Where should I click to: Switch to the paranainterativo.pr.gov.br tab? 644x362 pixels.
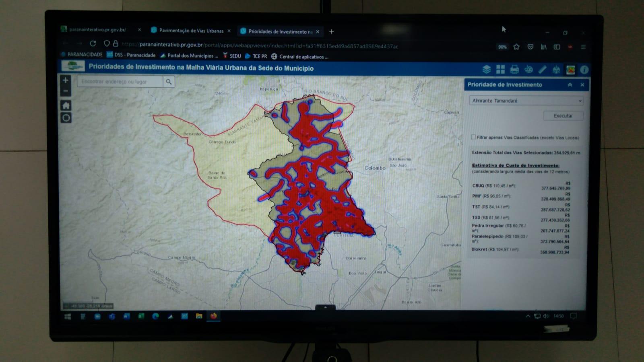coord(97,30)
